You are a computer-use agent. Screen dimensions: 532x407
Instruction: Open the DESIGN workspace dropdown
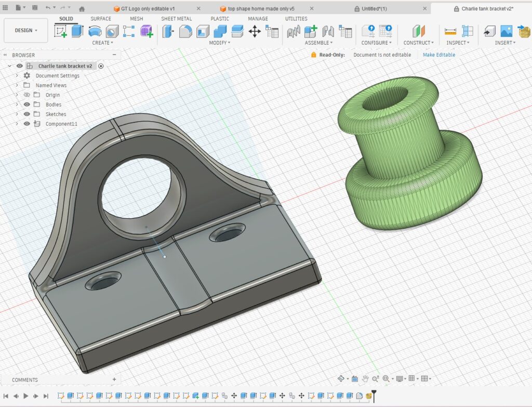click(26, 31)
